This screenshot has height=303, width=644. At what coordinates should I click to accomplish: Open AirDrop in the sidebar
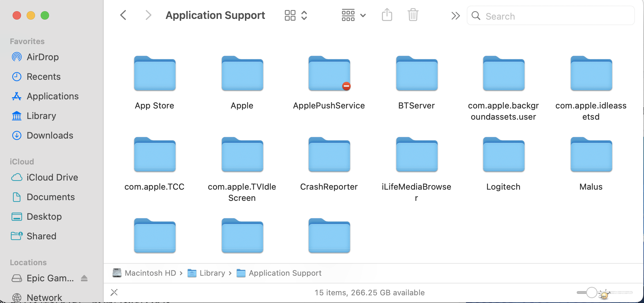[42, 57]
